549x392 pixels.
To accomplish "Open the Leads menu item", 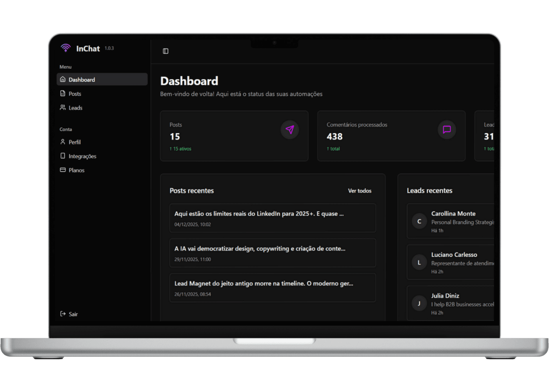I will (75, 108).
